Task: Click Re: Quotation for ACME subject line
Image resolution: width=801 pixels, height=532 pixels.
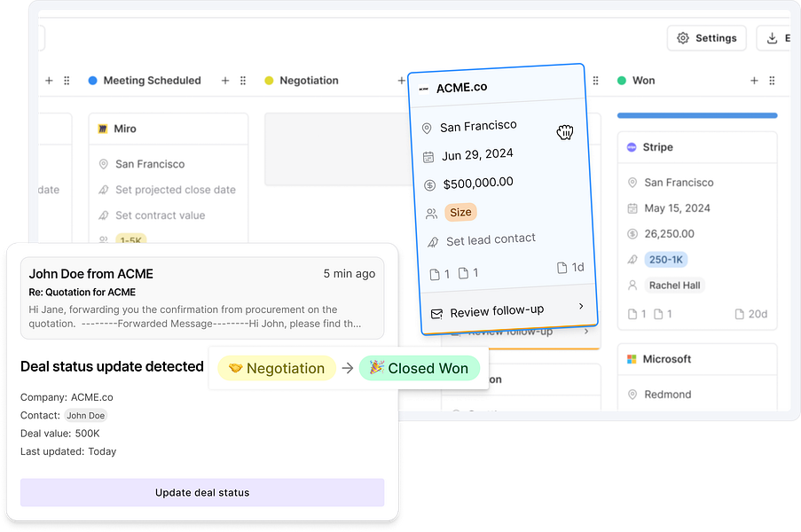Action: click(x=82, y=292)
